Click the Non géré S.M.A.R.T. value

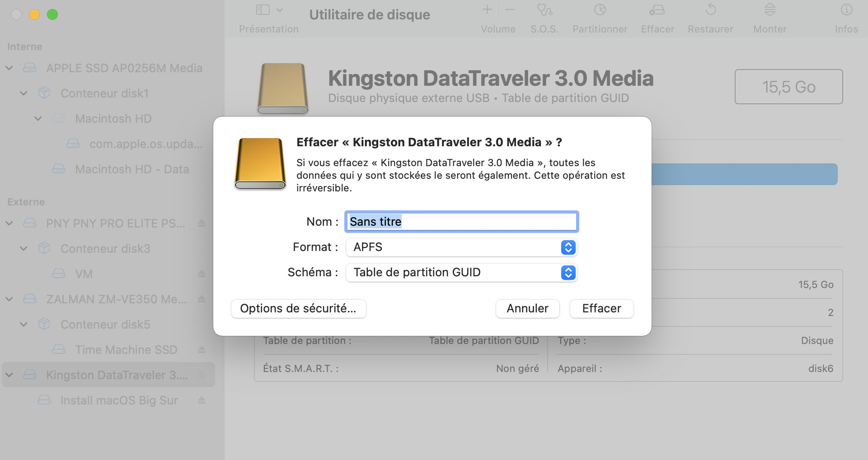pos(517,368)
